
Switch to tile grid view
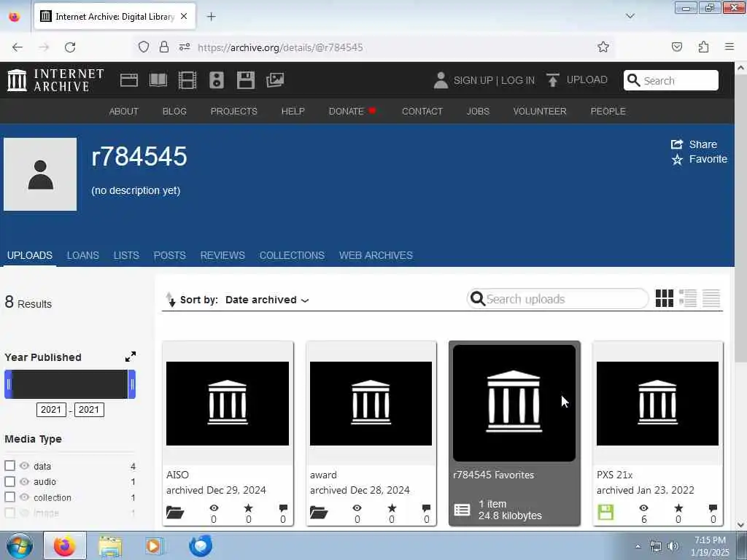tap(664, 298)
